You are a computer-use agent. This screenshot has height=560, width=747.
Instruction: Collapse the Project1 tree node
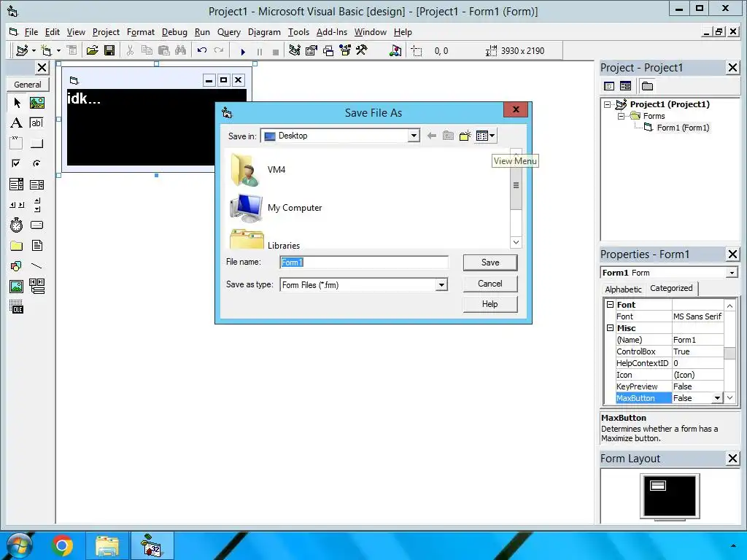(x=607, y=104)
